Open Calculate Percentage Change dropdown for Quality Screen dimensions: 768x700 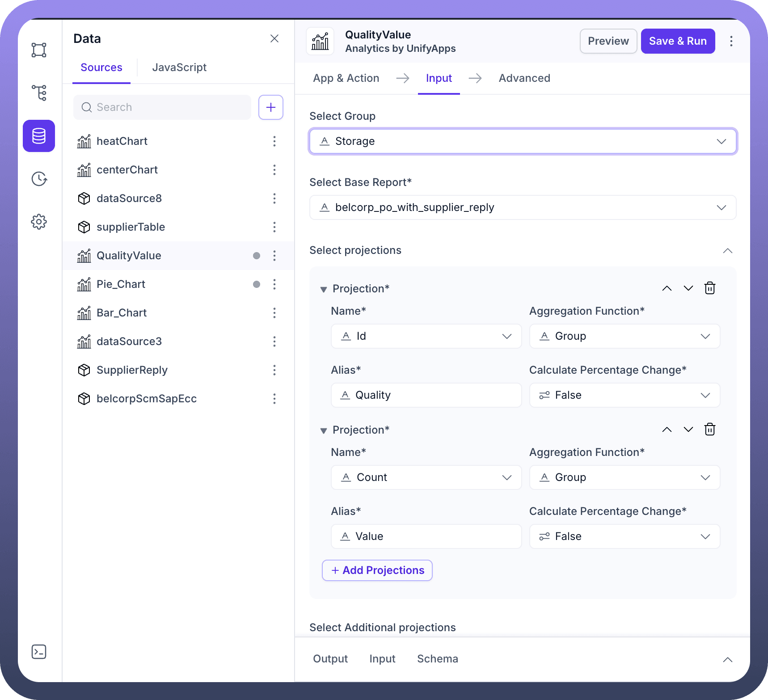point(625,395)
